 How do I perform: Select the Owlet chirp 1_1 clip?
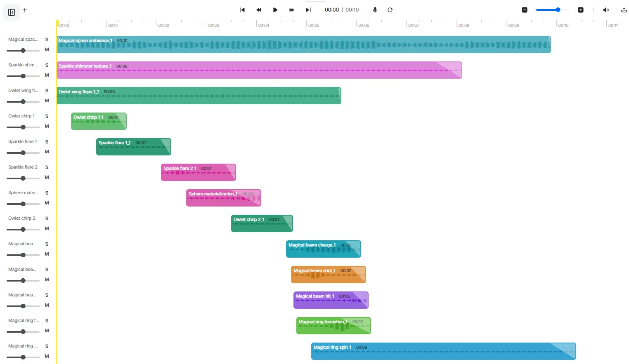(99, 121)
